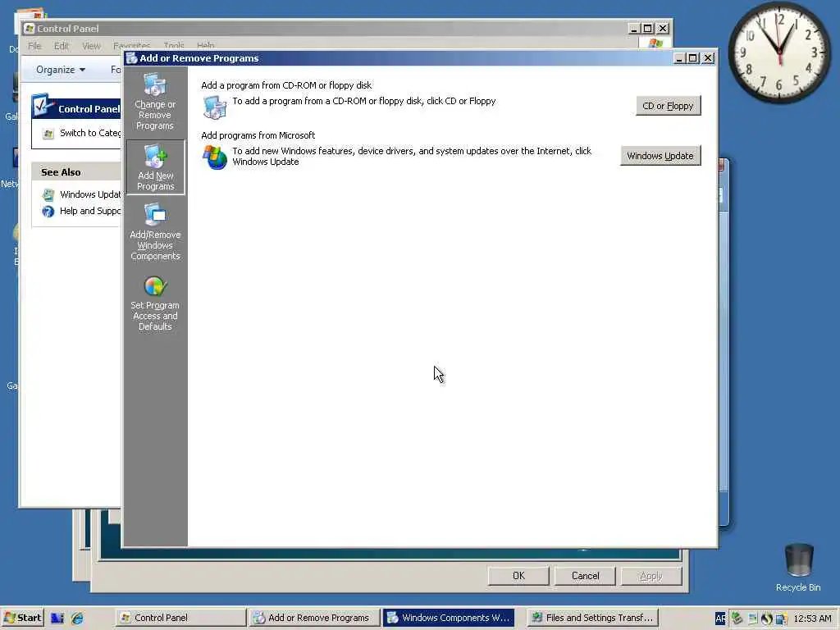Switch to Files and Settings Transfer taskbar button
The height and width of the screenshot is (630, 840).
(592, 618)
